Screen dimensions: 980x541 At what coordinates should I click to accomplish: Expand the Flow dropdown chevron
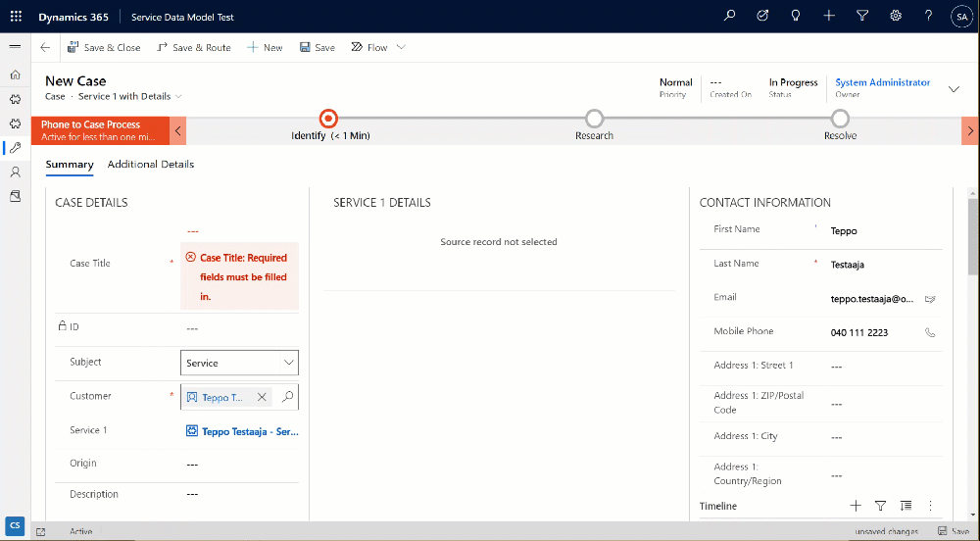[x=401, y=47]
